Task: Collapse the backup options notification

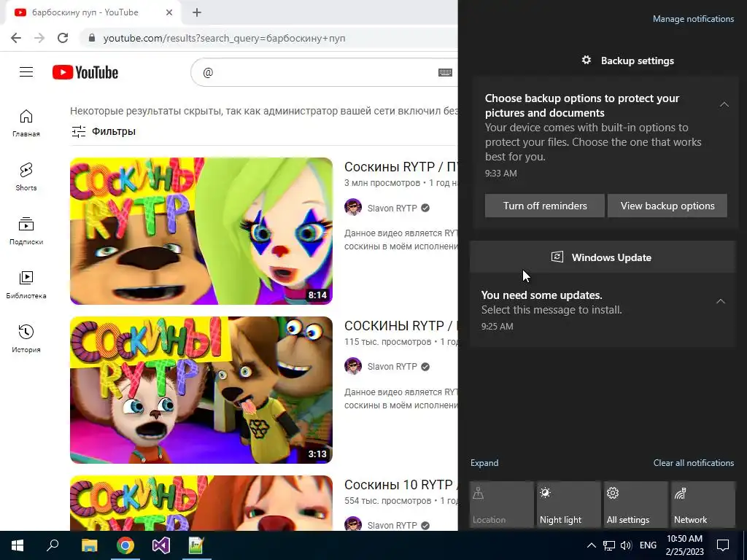Action: coord(724,104)
